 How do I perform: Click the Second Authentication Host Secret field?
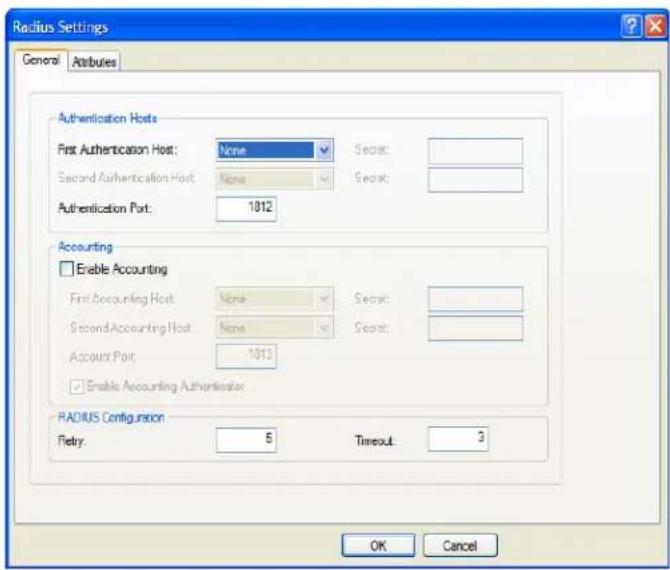pyautogui.click(x=475, y=179)
